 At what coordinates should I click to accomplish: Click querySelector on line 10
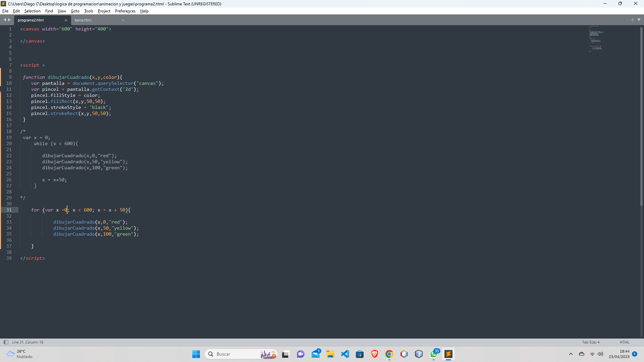coord(115,83)
